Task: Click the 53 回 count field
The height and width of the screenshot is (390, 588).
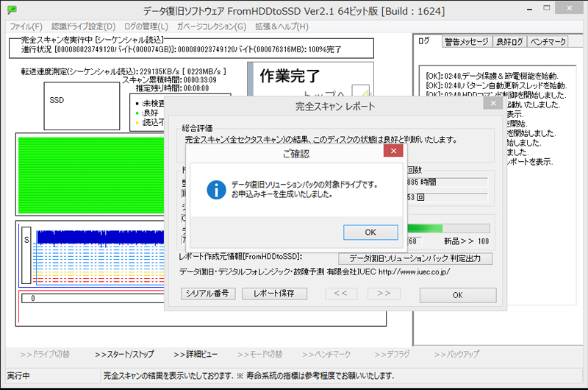Action: coord(448,197)
